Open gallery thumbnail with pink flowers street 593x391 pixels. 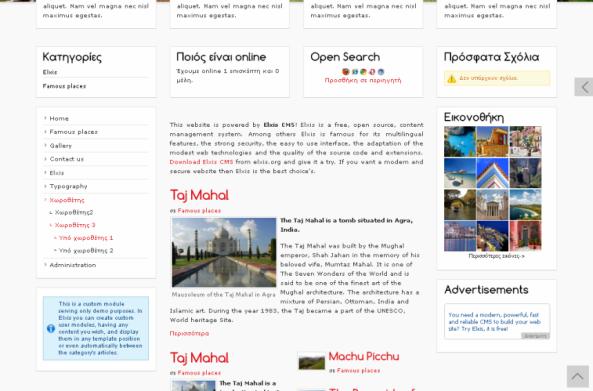coord(525,141)
